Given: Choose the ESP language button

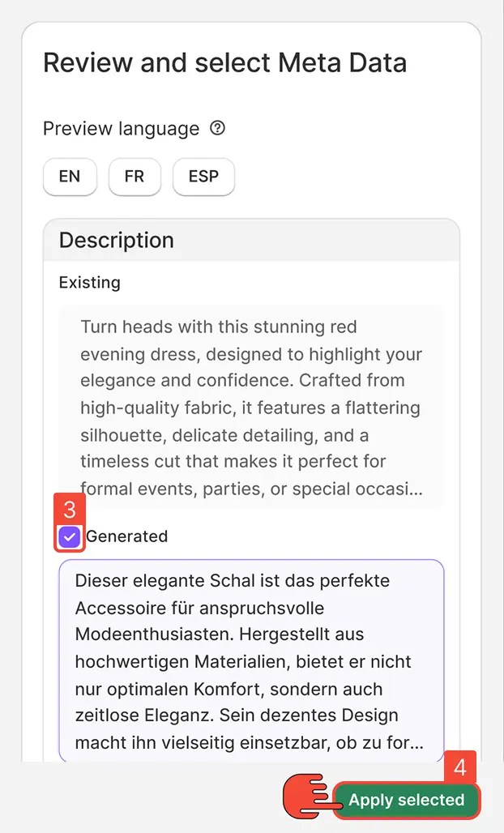Looking at the screenshot, I should click(x=203, y=177).
